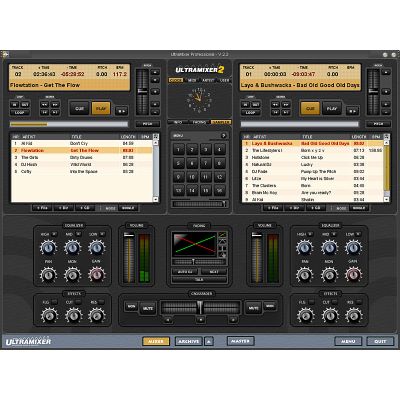Expand the arrow next to ARCHIVE
Viewport: 400px width, 400px height.
(209, 341)
